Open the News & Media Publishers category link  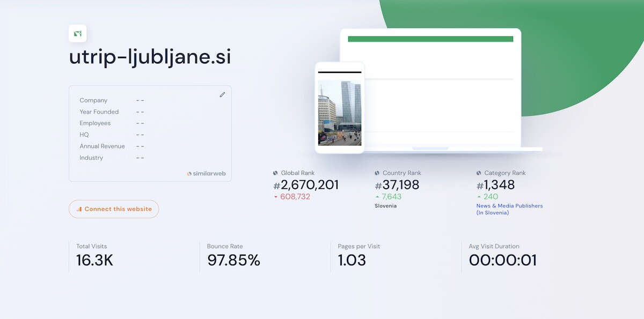point(509,209)
